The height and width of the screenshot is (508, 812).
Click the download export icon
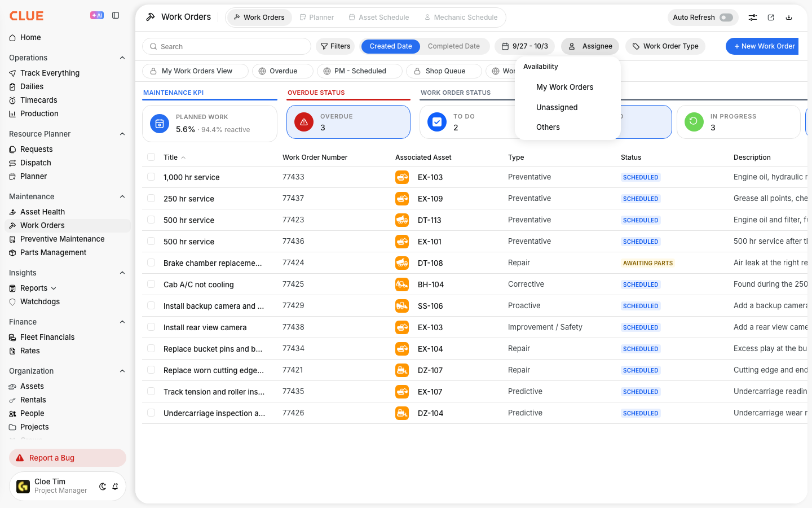(x=789, y=17)
